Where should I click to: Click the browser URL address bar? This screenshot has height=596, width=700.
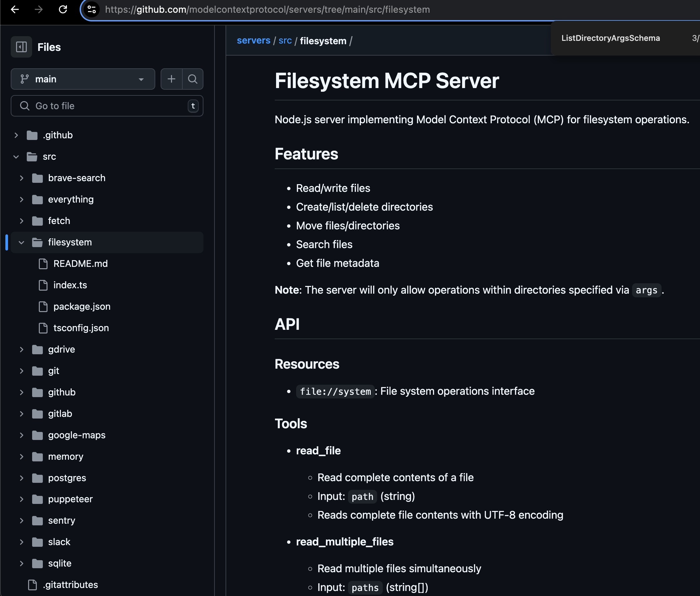[x=304, y=9]
